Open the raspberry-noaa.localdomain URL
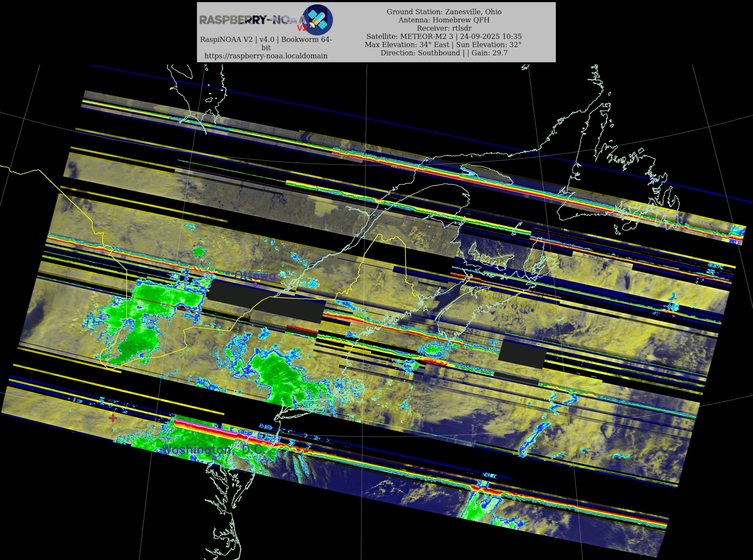753x560 pixels. pos(266,56)
